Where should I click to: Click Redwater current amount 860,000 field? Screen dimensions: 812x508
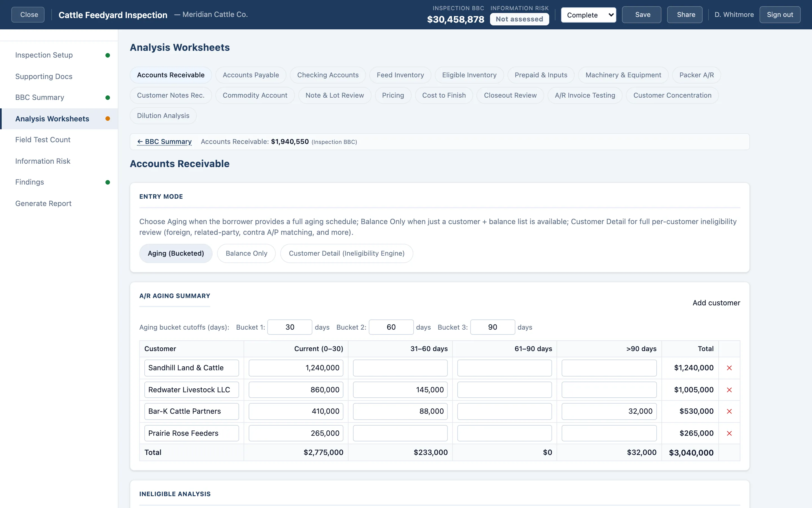[x=296, y=390]
